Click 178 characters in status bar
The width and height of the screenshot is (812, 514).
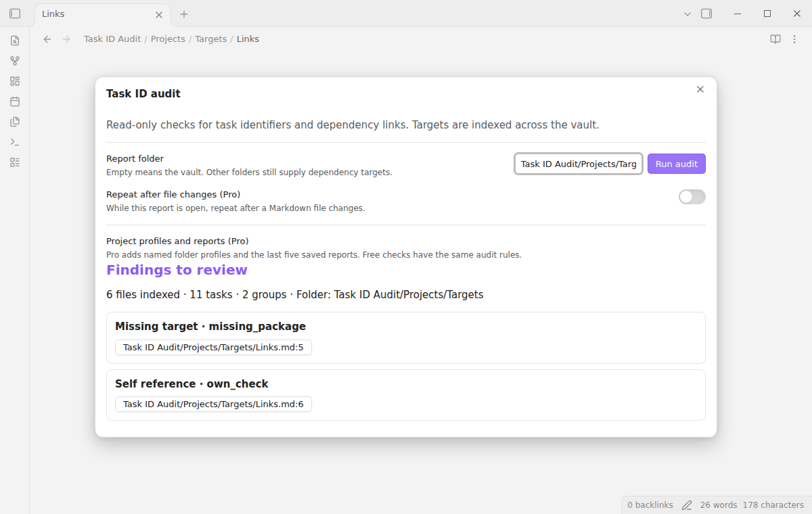(773, 505)
